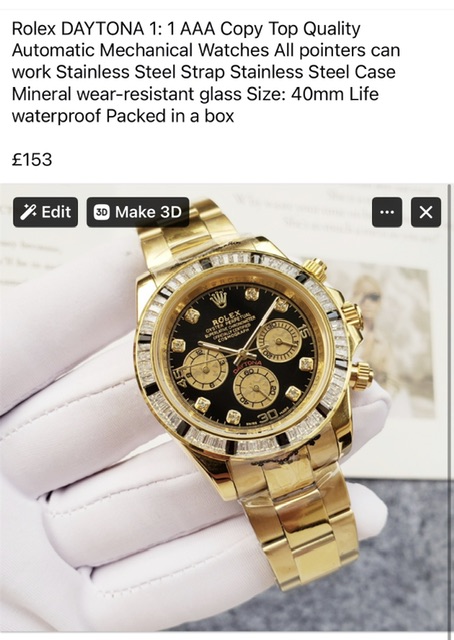Choose Make 3D for this photo
This screenshot has height=640, width=454.
pos(138,212)
